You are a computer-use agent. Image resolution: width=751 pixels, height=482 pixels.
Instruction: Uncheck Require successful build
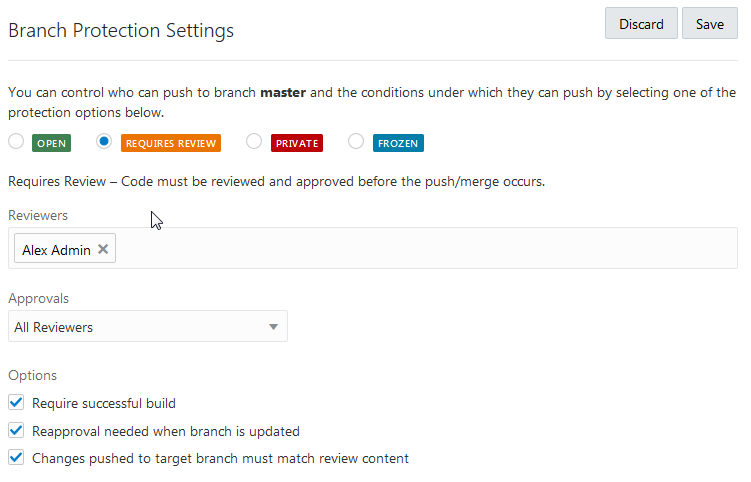pos(16,403)
